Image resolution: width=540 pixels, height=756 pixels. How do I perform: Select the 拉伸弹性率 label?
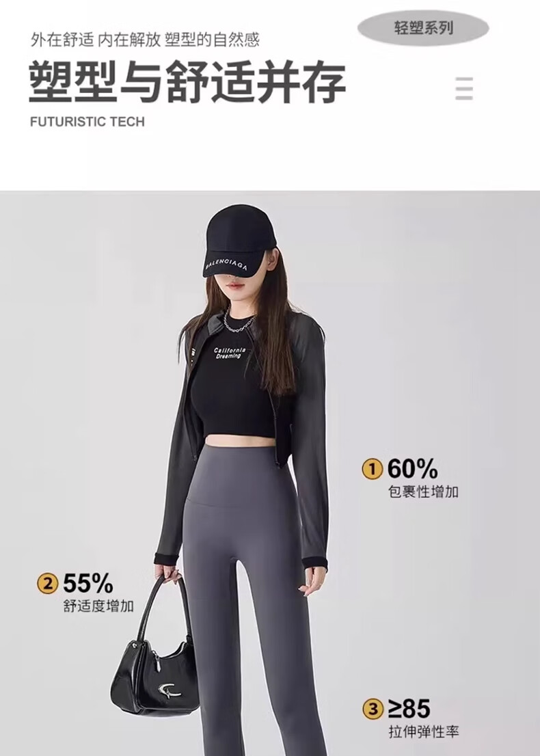[x=424, y=732]
